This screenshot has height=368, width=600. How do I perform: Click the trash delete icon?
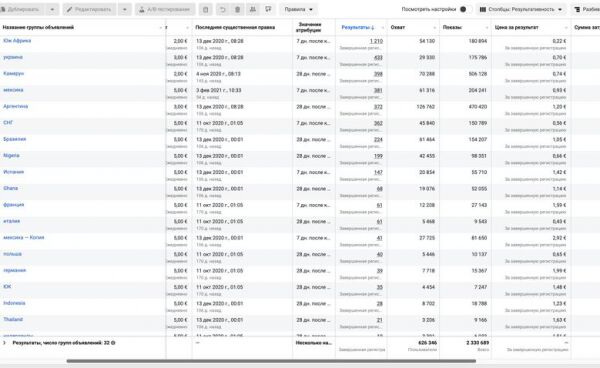click(x=237, y=9)
